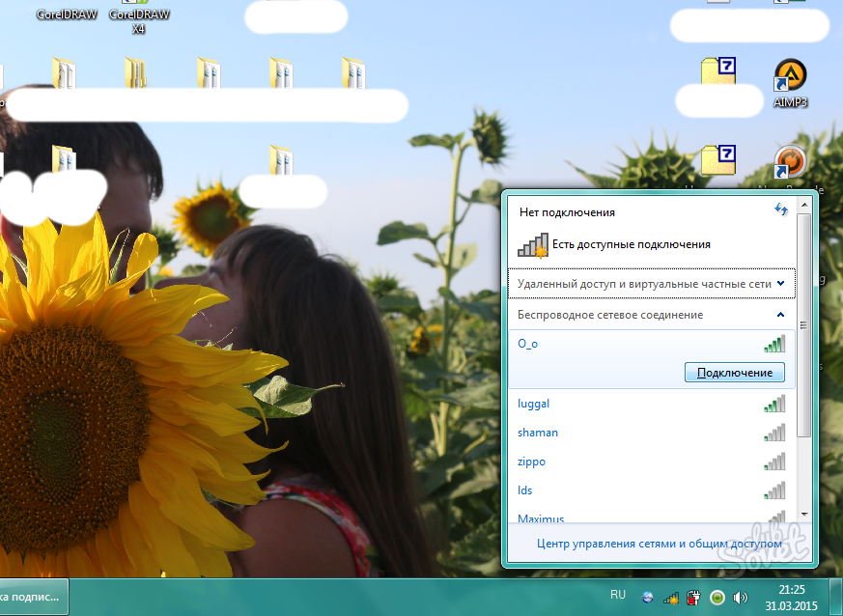Pick the lds wireless network
The image size is (843, 616).
[x=525, y=490]
